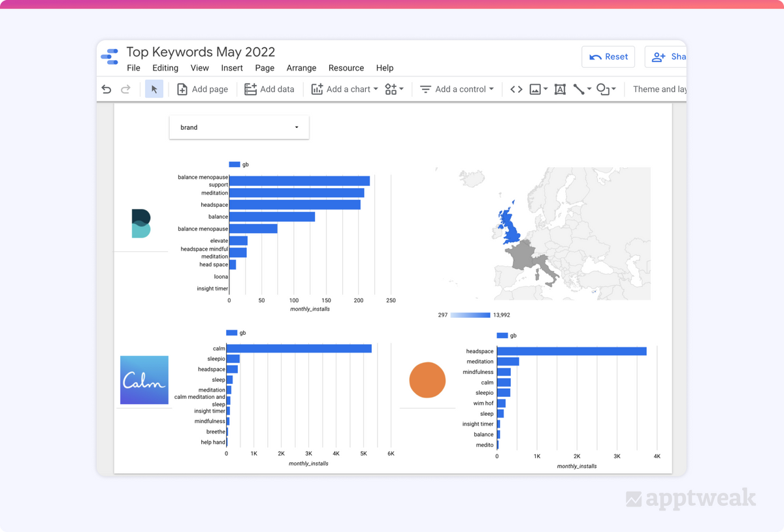
Task: Open the Page menu
Action: [x=265, y=68]
